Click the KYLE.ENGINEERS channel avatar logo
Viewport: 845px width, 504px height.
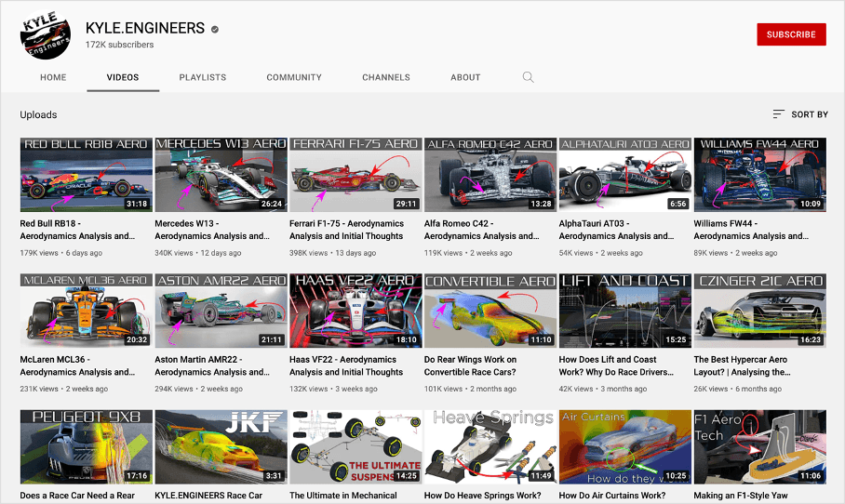pyautogui.click(x=46, y=34)
